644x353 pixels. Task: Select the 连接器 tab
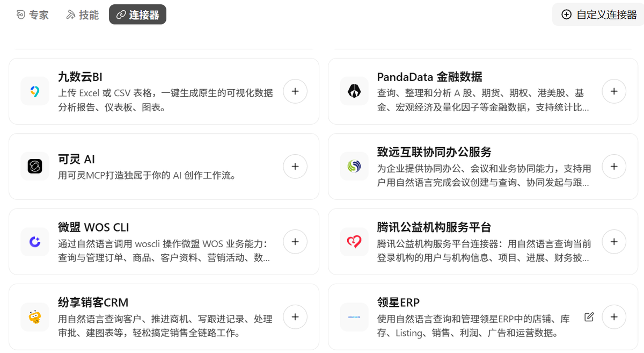coord(137,15)
